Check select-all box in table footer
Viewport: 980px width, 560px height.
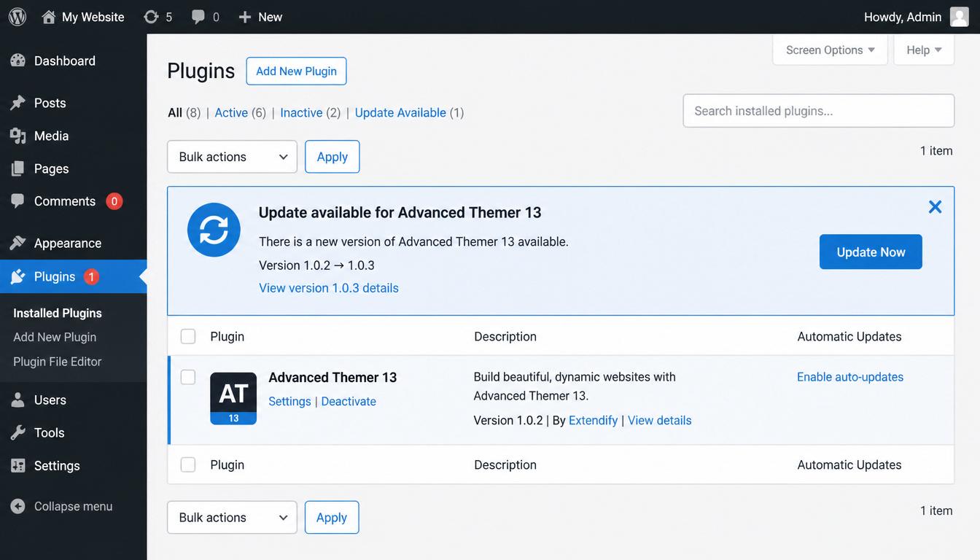(x=188, y=464)
